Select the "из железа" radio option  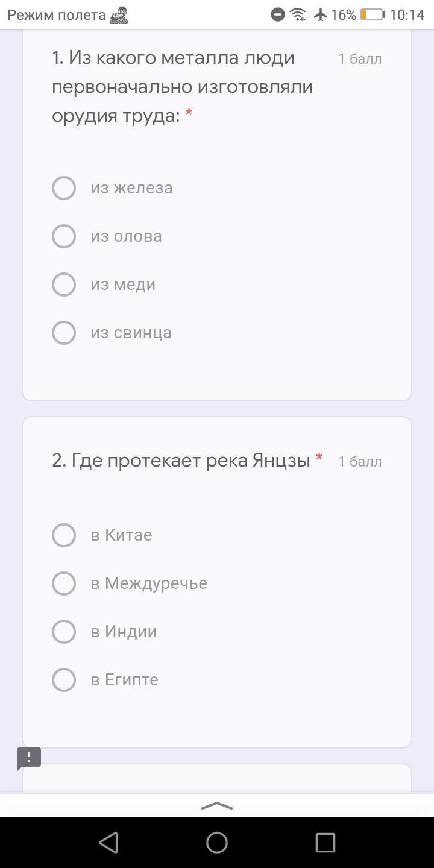pos(64,188)
